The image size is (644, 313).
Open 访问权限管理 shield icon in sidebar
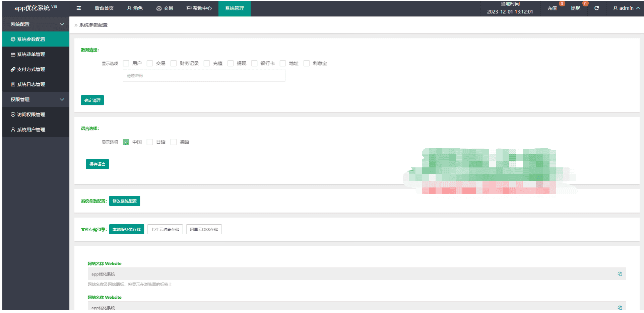[13, 114]
